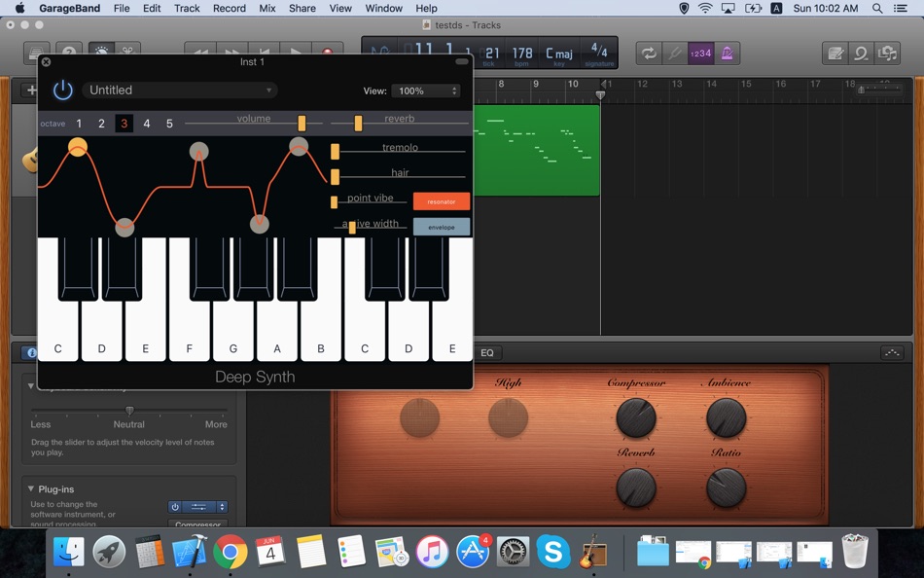Viewport: 924px width, 578px height.
Task: Play the G key on Deep Synth keyboard
Action: pos(233,330)
